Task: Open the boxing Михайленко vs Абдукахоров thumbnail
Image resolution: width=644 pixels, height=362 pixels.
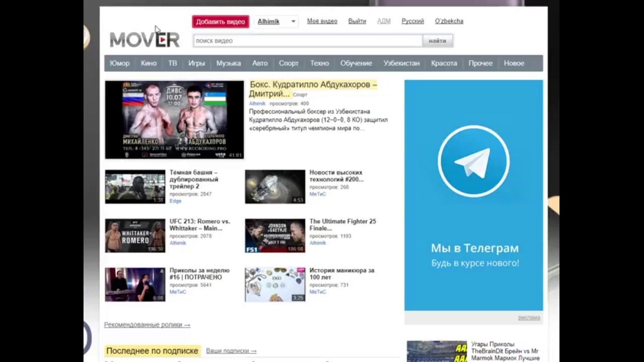Action: [174, 120]
